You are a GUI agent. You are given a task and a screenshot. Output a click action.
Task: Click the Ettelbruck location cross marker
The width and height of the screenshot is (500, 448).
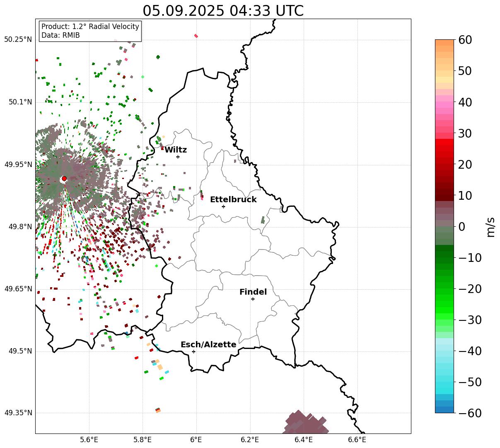pos(223,206)
